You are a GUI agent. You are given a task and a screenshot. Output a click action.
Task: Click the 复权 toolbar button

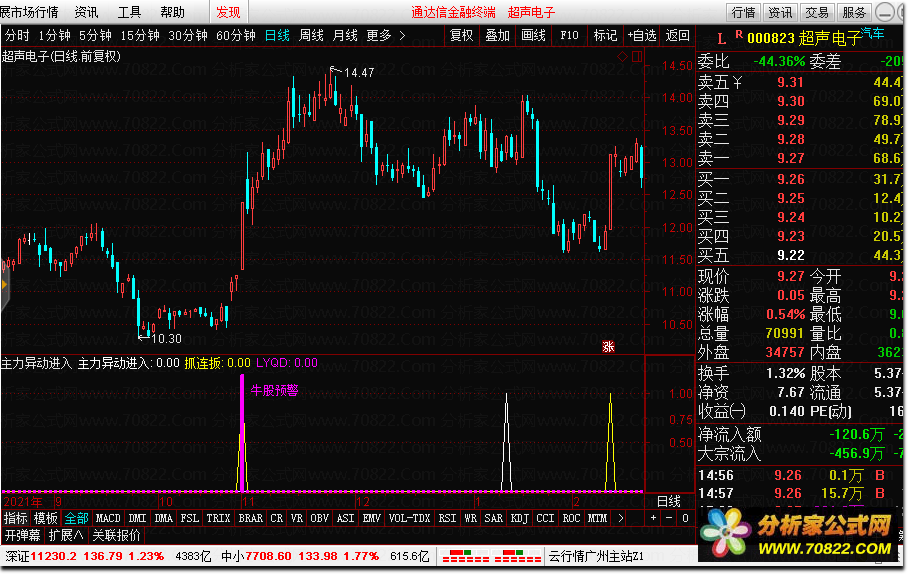click(461, 35)
